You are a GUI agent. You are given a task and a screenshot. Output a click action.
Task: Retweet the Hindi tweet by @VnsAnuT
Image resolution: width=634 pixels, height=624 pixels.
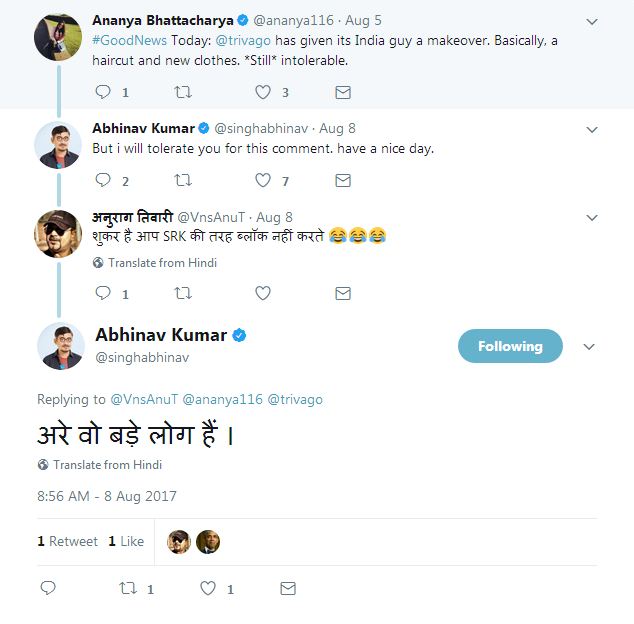[x=183, y=294]
